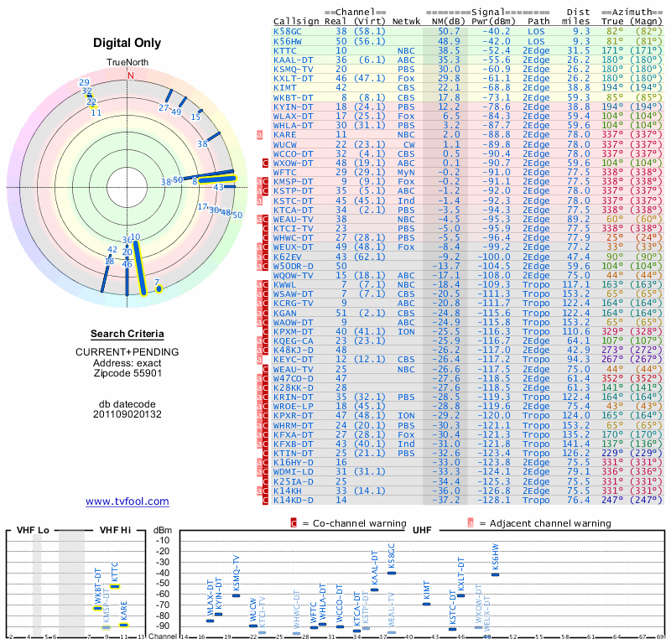Select callsign WCCO-DT in the table
The height and width of the screenshot is (644, 671).
point(294,154)
